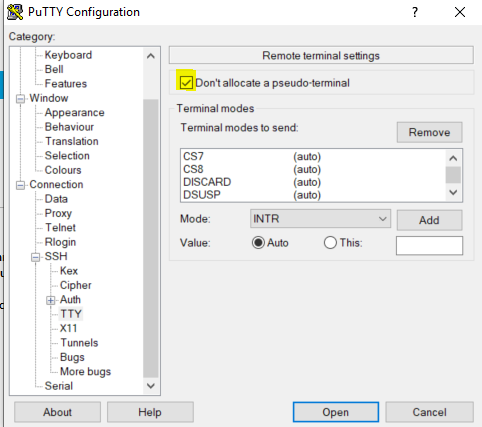Select the Connection category

(x=56, y=184)
